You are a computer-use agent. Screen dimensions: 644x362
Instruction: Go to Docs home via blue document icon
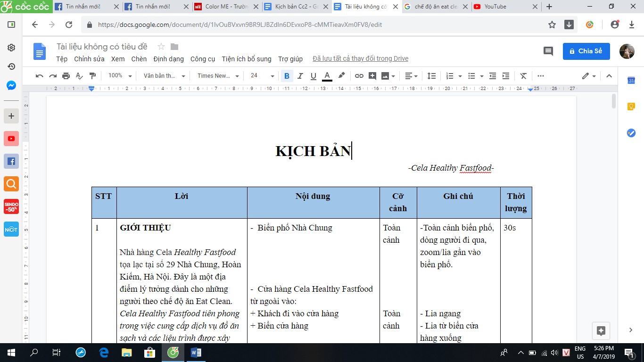pyautogui.click(x=40, y=51)
